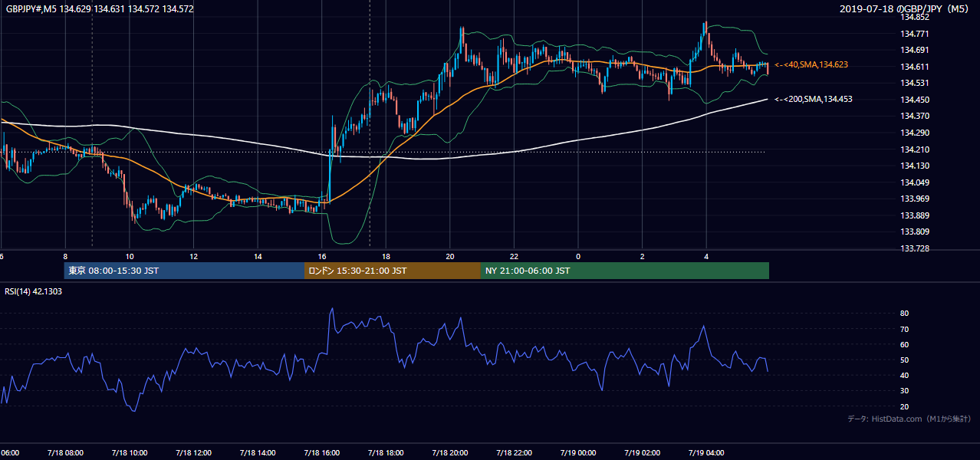Click price axis label 134.290
980x460 pixels.
pyautogui.click(x=915, y=133)
